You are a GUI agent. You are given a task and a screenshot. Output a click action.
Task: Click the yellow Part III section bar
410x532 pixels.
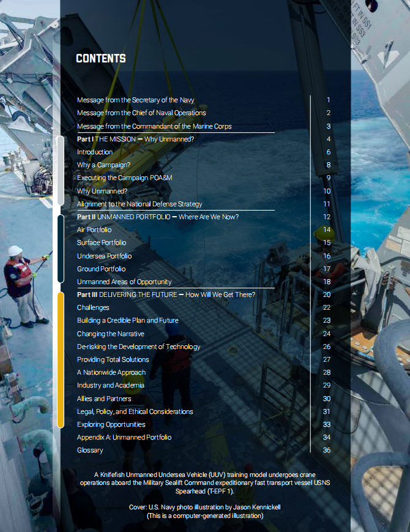(x=61, y=360)
